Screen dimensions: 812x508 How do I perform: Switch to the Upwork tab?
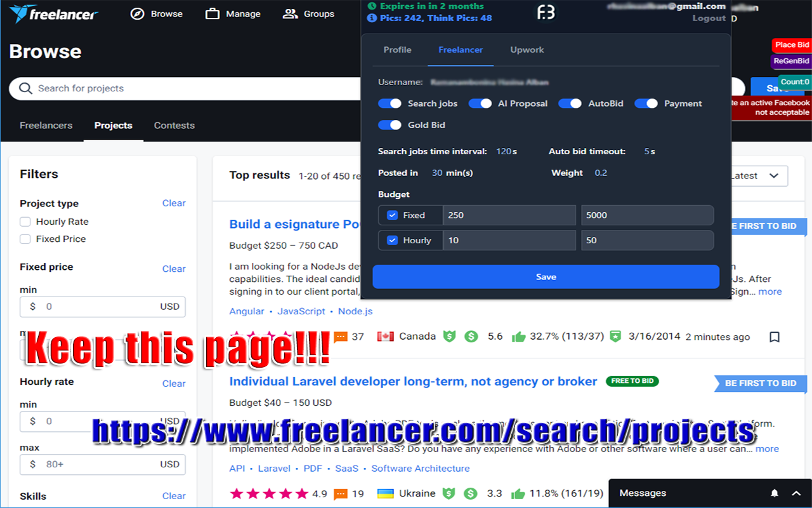click(x=527, y=50)
